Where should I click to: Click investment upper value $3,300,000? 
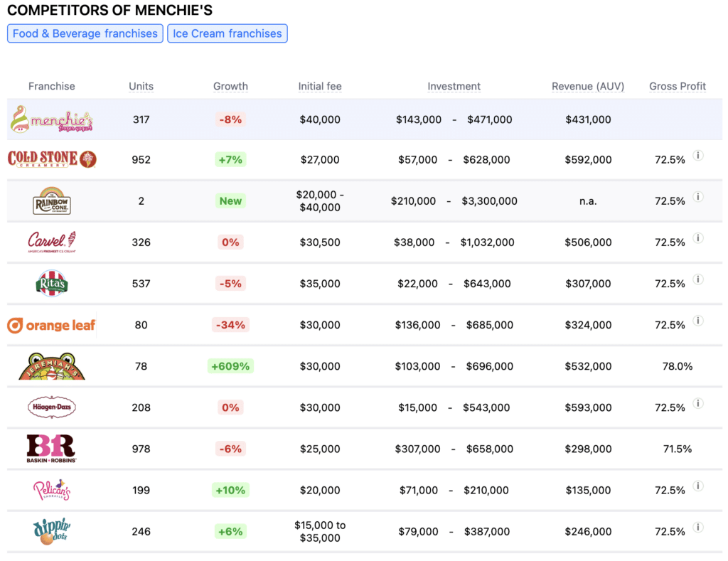[489, 201]
